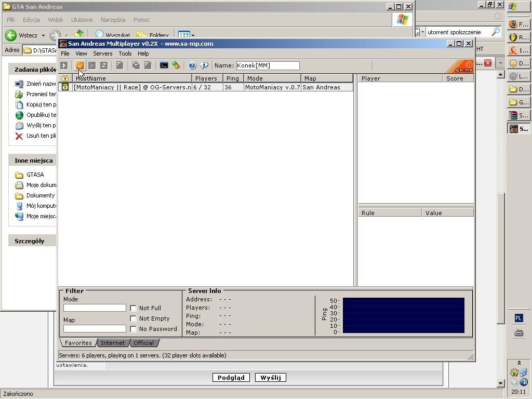Open the Servers menu
The height and width of the screenshot is (399, 532).
coord(102,54)
